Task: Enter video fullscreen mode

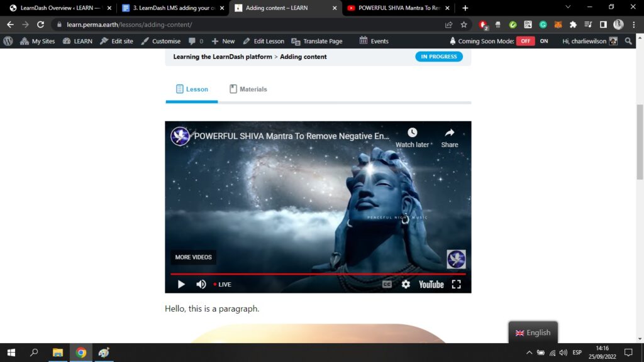Action: coord(457,284)
